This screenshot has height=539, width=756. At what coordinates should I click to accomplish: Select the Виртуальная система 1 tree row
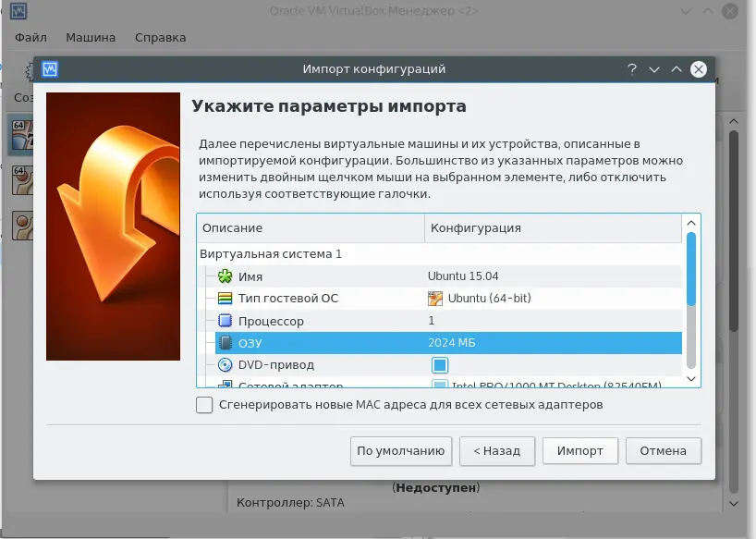click(271, 253)
